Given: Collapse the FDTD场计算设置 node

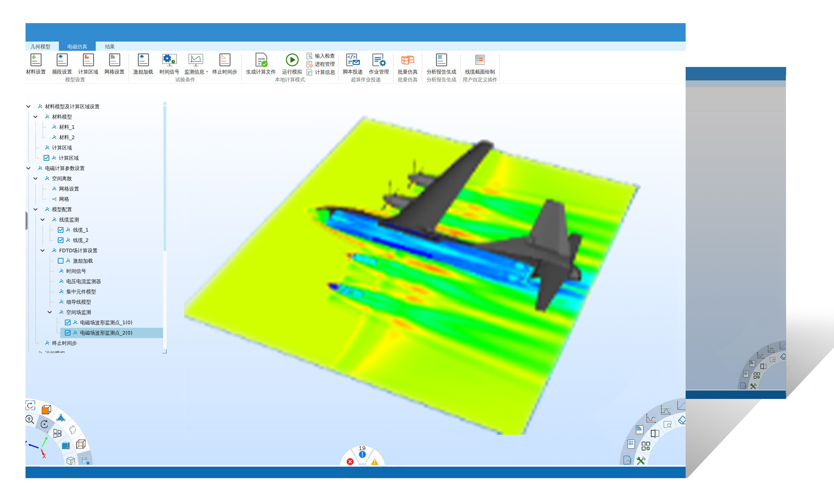Looking at the screenshot, I should tap(43, 251).
